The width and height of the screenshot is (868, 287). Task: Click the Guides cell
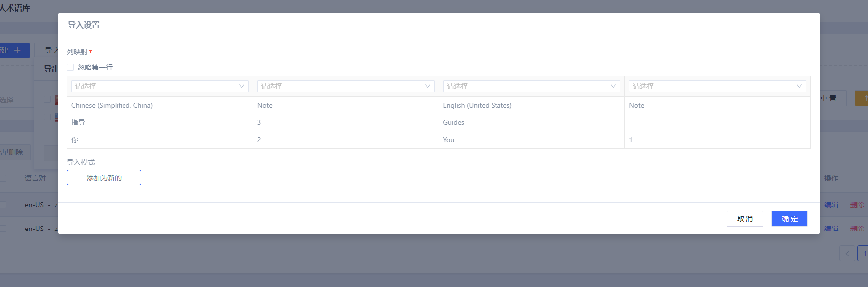pos(532,122)
